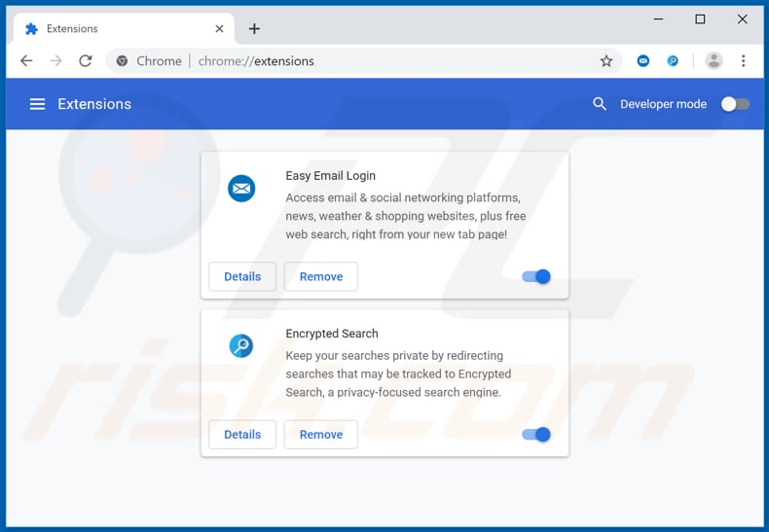769x532 pixels.
Task: Open Details for Easy Email Login
Action: [242, 277]
